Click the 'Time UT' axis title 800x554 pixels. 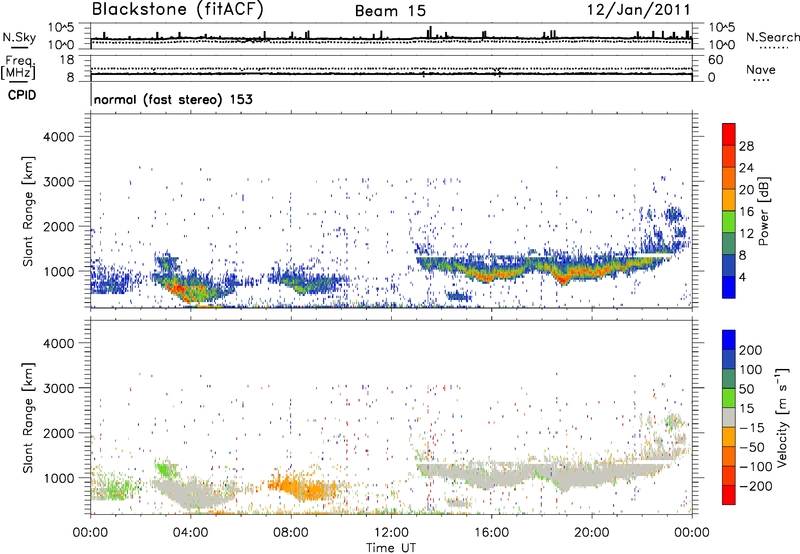tap(391, 547)
